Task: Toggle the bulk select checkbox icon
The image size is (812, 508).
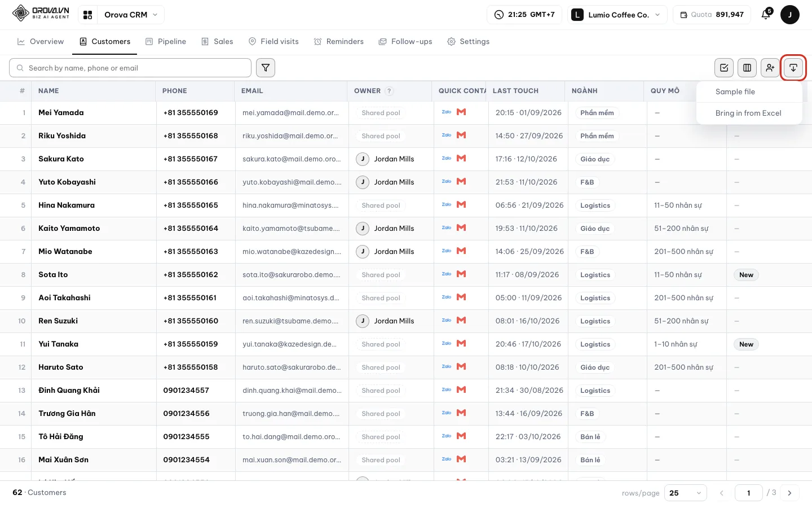Action: (724, 68)
